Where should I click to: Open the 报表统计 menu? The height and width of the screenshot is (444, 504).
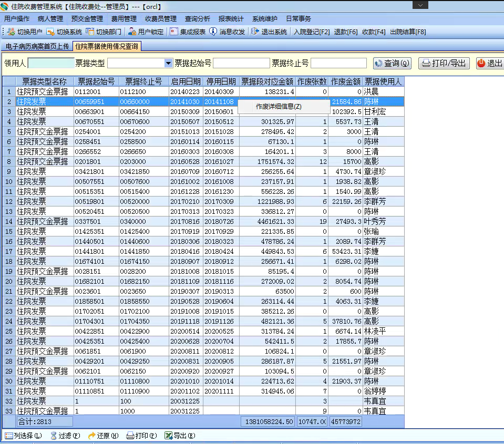tap(231, 19)
